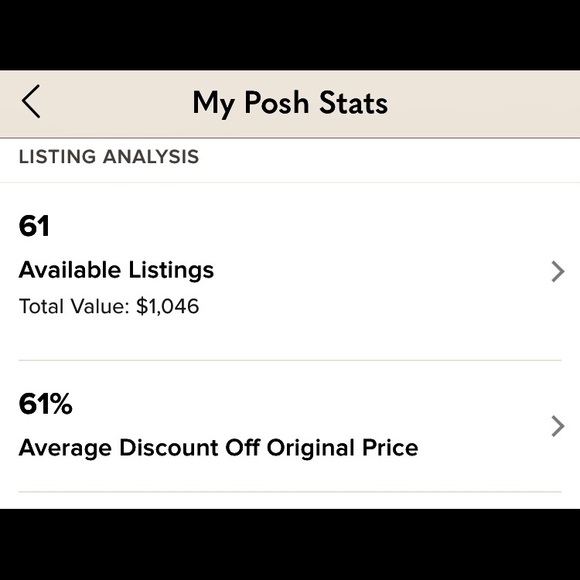Click the 61 listings count number
580x580 pixels.
click(x=34, y=226)
